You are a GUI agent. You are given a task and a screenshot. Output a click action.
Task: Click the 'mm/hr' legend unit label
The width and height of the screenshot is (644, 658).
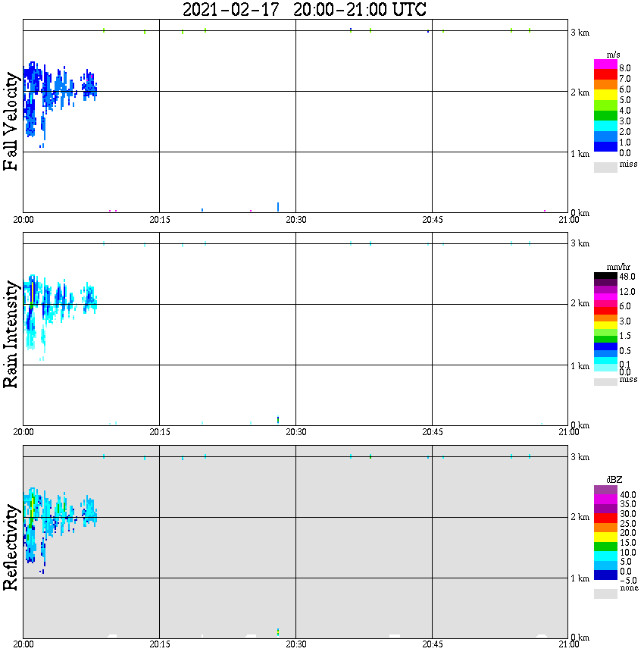click(618, 267)
